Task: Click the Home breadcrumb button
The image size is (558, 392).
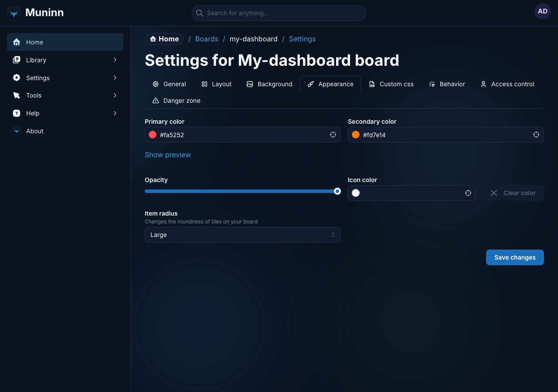Action: 164,39
